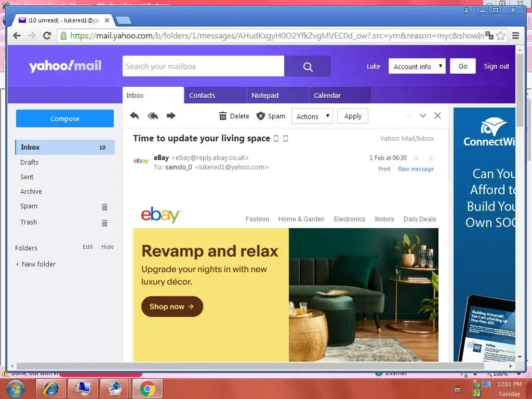The image size is (532, 399).
Task: Click the Reply All double-arrow icon
Action: 153,116
